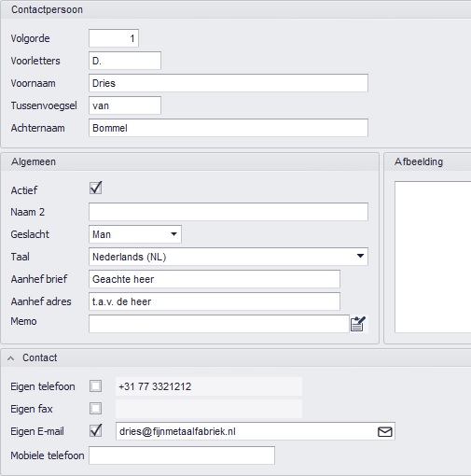471x476 pixels.
Task: Click the Mobiele telefoon input field
Action: [182, 455]
